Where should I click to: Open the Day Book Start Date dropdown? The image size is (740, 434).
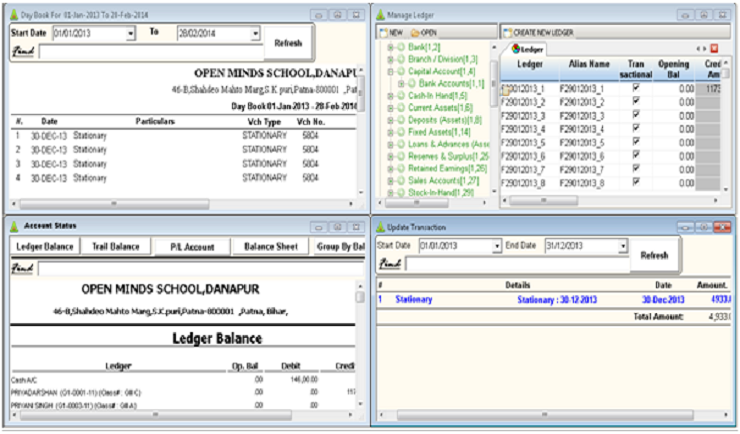click(130, 33)
